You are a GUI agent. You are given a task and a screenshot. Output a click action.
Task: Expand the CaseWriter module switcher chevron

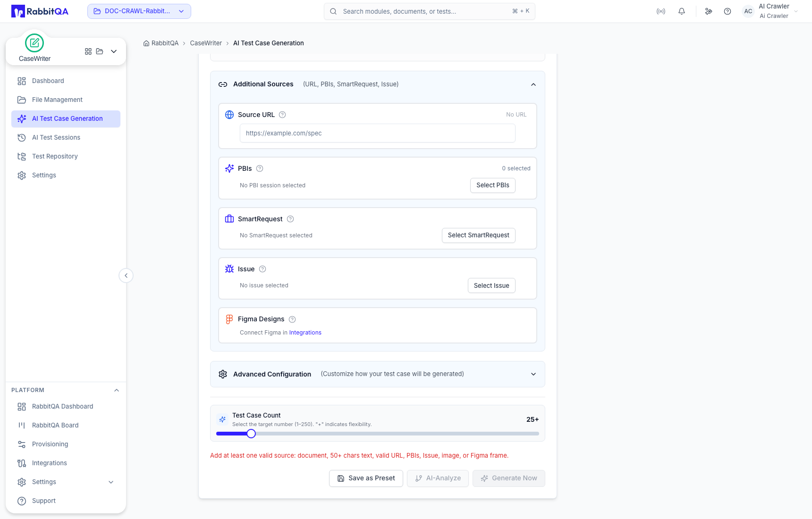click(114, 51)
